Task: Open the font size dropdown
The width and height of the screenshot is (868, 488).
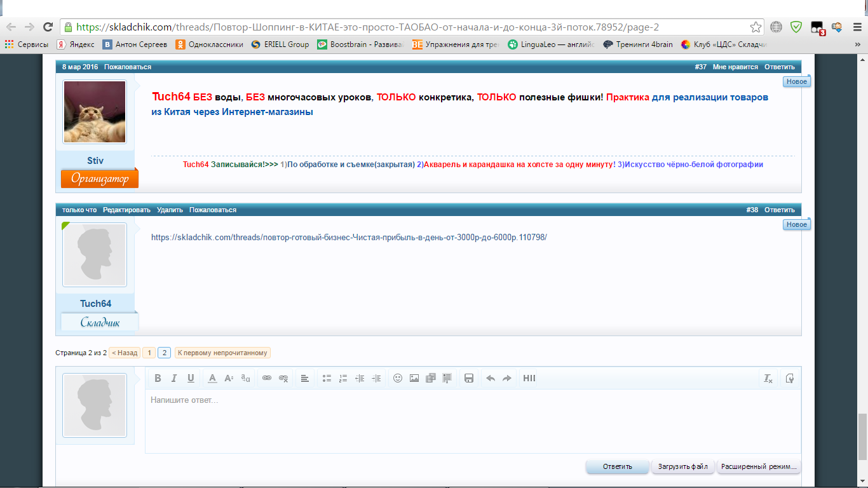Action: (x=229, y=378)
